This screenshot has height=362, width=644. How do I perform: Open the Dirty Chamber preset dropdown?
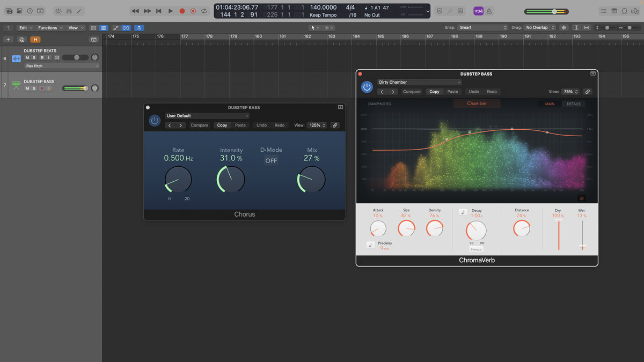(x=420, y=82)
